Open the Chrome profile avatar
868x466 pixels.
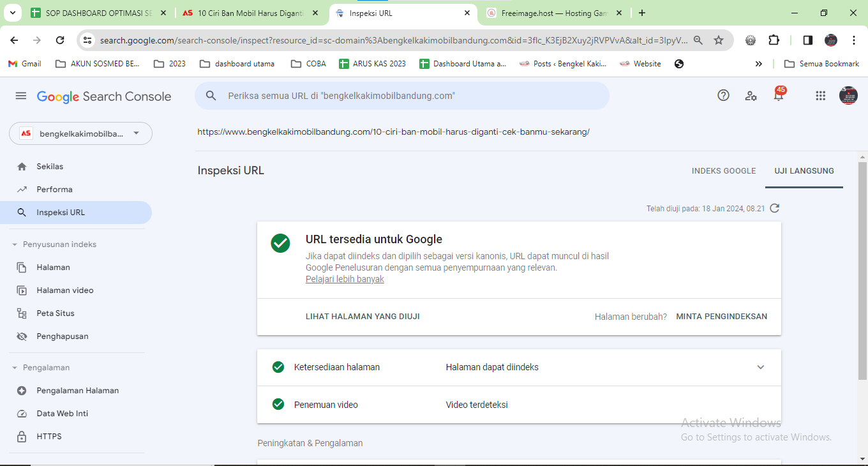tap(830, 40)
